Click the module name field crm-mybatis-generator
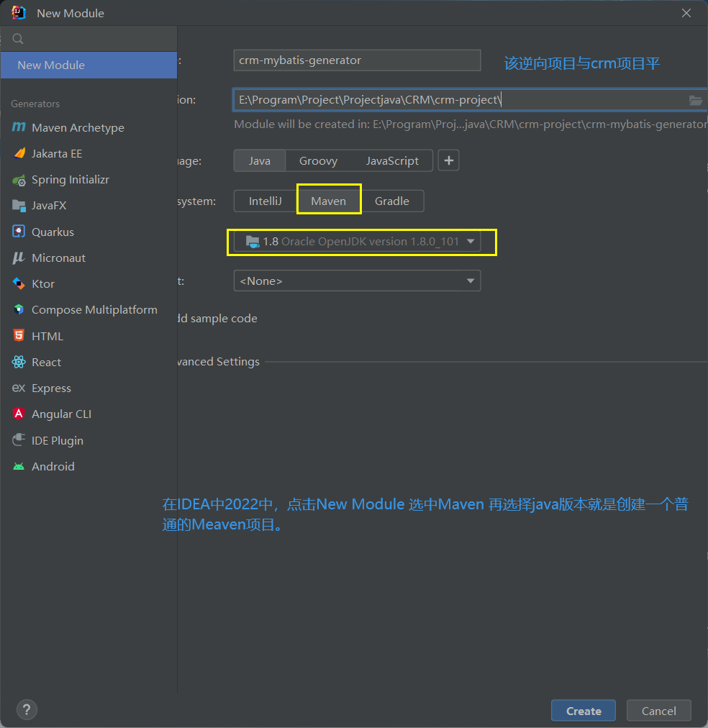708x728 pixels. tap(357, 60)
